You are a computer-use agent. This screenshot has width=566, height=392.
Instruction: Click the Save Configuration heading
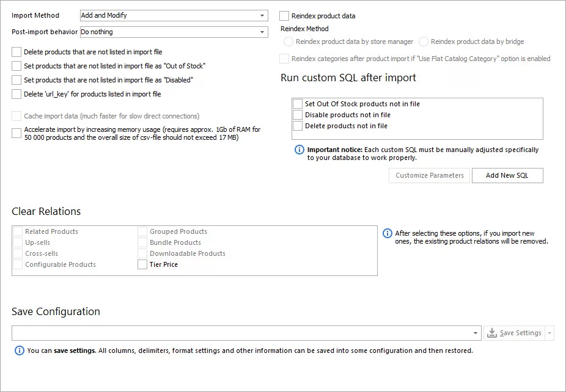coord(56,311)
